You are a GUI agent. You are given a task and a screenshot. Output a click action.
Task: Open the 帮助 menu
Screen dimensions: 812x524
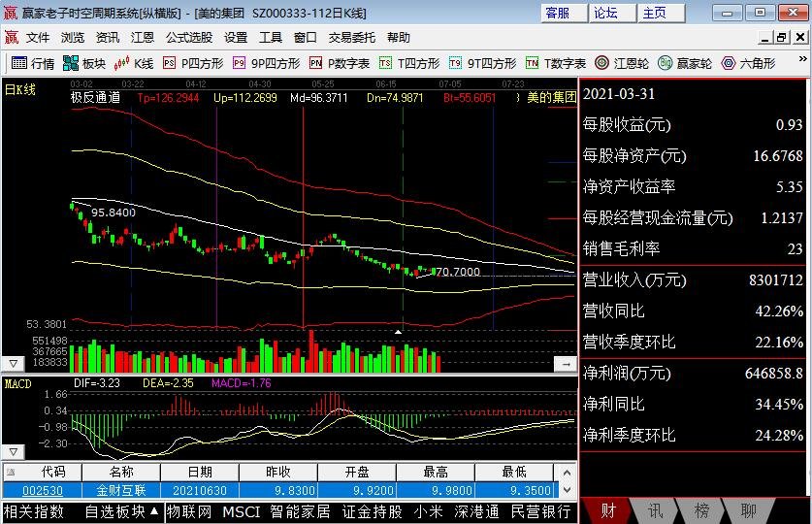click(398, 37)
